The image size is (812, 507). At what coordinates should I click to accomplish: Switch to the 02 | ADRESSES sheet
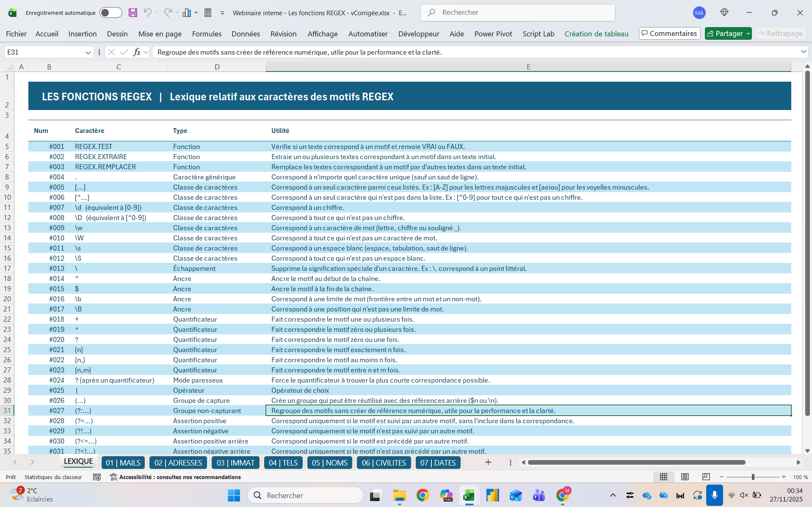coord(178,463)
